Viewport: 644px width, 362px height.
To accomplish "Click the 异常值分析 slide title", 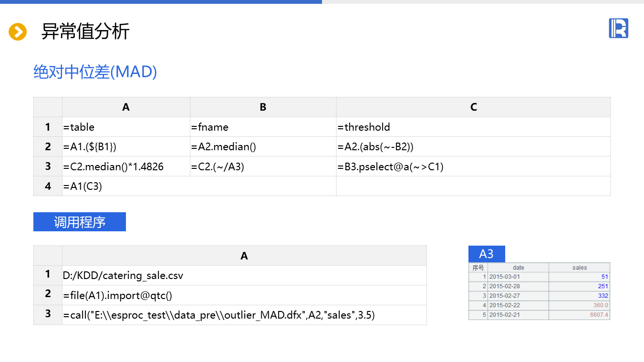I will (x=85, y=31).
